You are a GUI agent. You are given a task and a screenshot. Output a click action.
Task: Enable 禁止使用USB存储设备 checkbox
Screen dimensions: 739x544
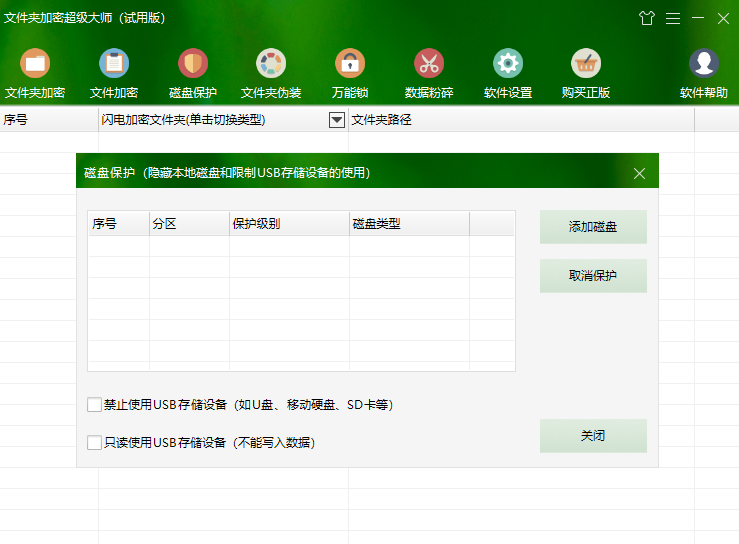pyautogui.click(x=95, y=405)
